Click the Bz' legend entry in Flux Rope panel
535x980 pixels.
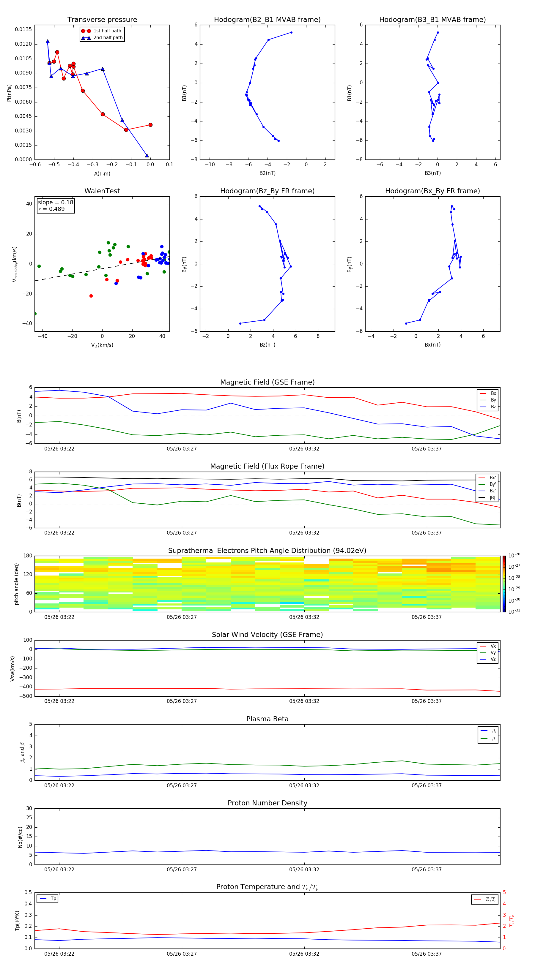[x=487, y=491]
